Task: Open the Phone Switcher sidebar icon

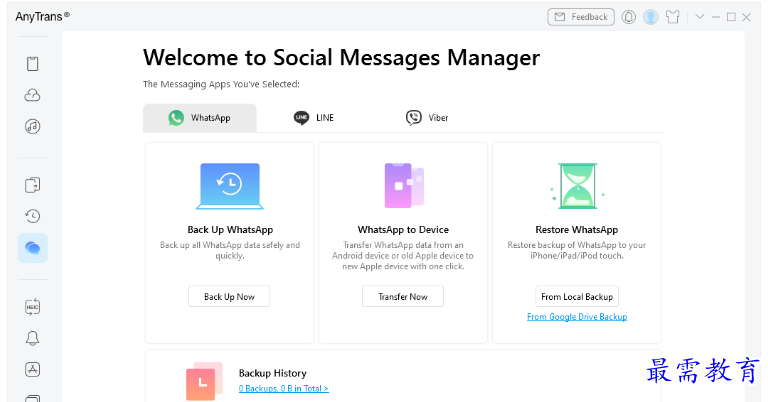Action: click(32, 185)
